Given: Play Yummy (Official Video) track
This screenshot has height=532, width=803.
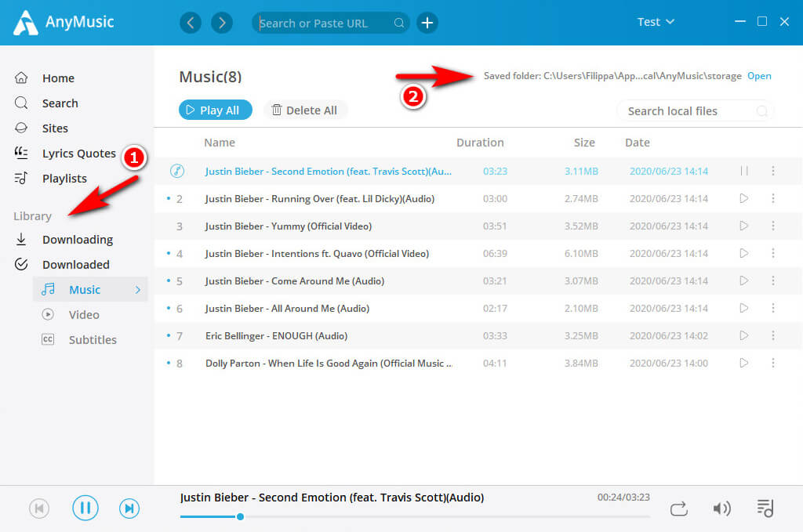Looking at the screenshot, I should click(x=744, y=226).
